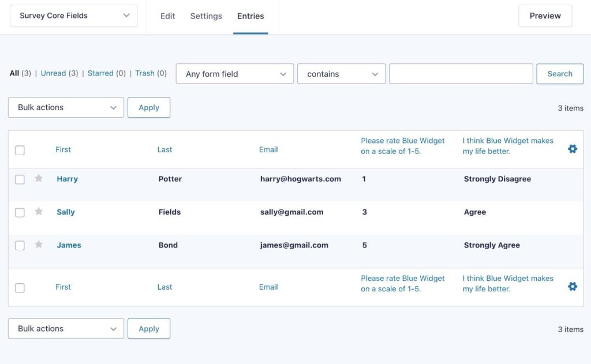Open the Survey Core Fields form switcher
The image size is (591, 364).
pos(73,16)
